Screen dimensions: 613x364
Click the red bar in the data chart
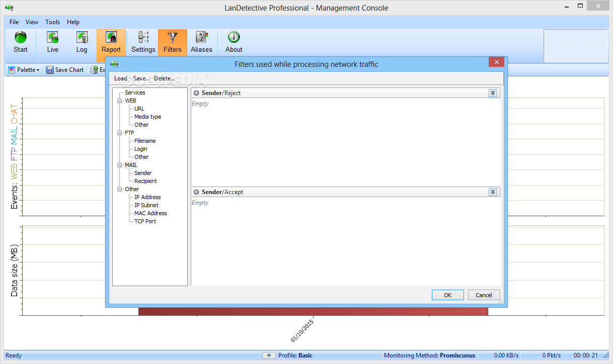pyautogui.click(x=313, y=312)
